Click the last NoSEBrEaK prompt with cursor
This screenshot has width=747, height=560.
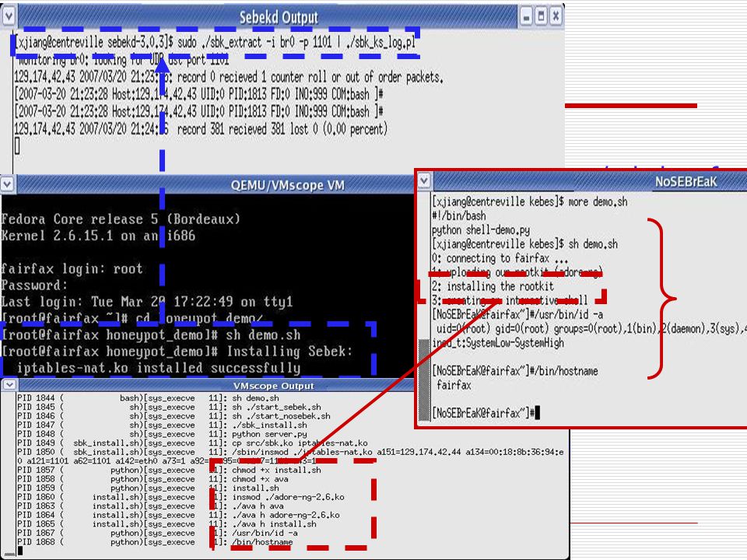(486, 413)
